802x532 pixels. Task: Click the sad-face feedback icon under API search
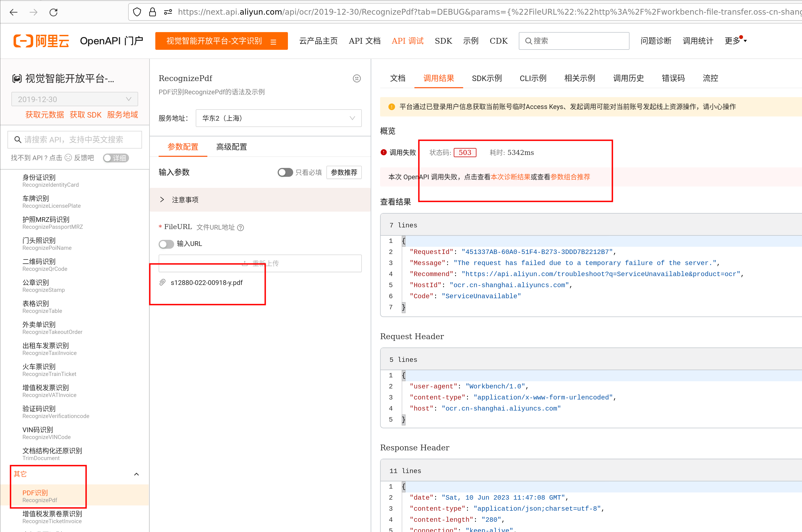[x=68, y=158]
